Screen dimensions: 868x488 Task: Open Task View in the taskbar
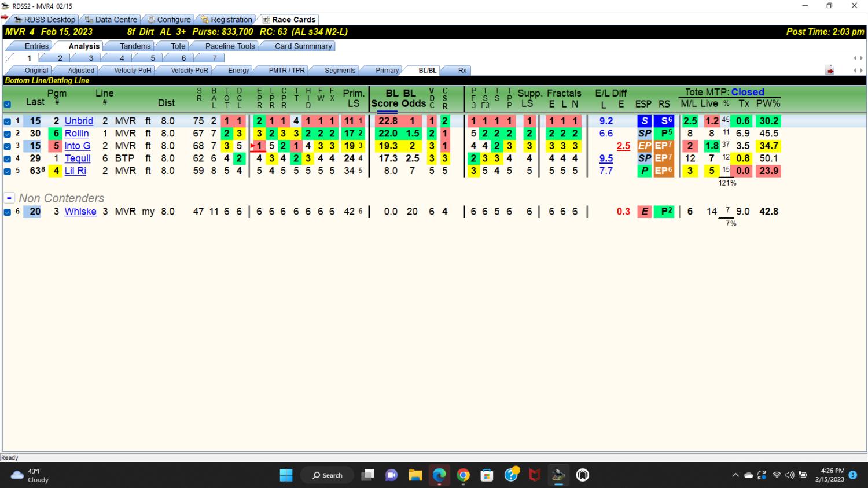pyautogui.click(x=368, y=475)
